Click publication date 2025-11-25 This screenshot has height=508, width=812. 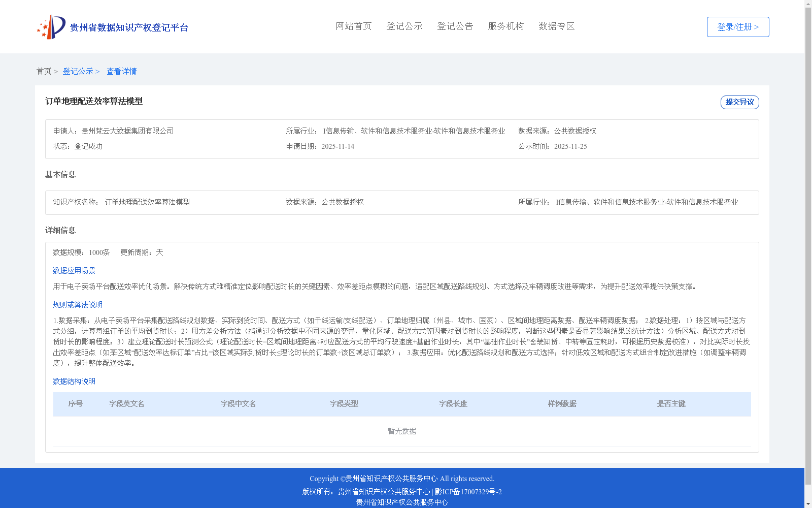pyautogui.click(x=570, y=146)
